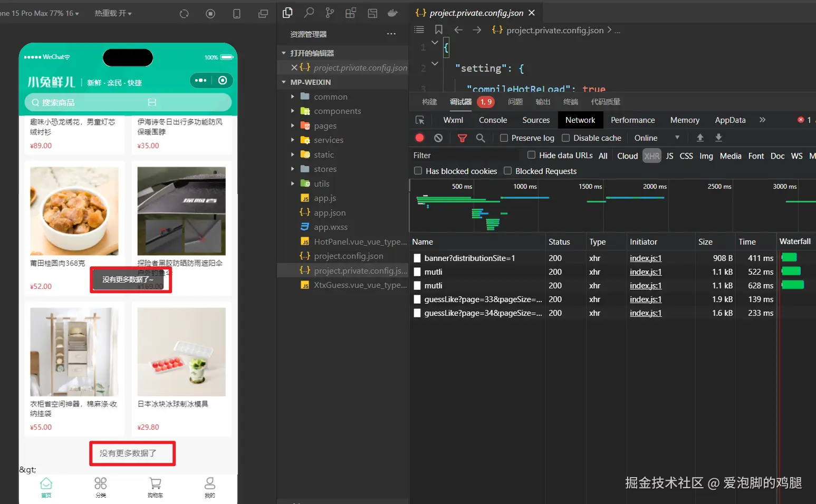The image size is (816, 504).
Task: Show more DevTools tabs with the double chevron
Action: click(762, 120)
